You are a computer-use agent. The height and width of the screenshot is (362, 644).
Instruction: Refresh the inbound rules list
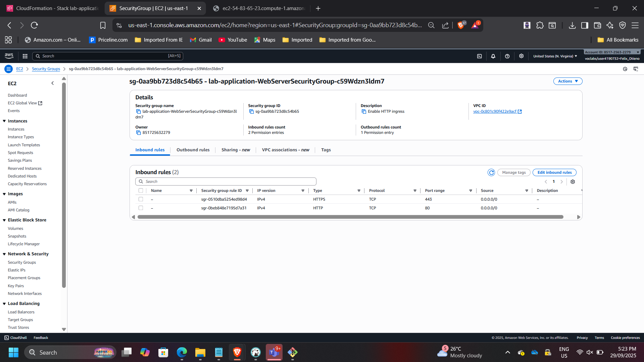(491, 172)
